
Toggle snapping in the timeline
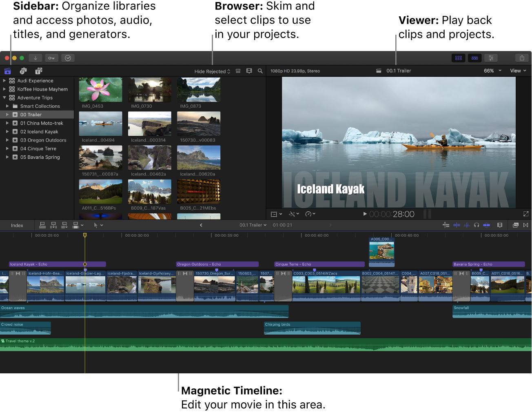point(487,225)
